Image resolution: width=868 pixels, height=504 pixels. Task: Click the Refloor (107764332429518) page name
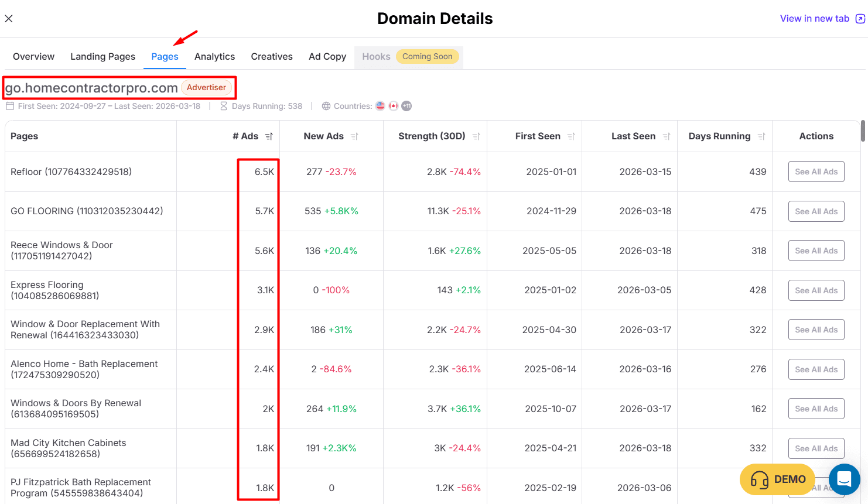(x=71, y=172)
